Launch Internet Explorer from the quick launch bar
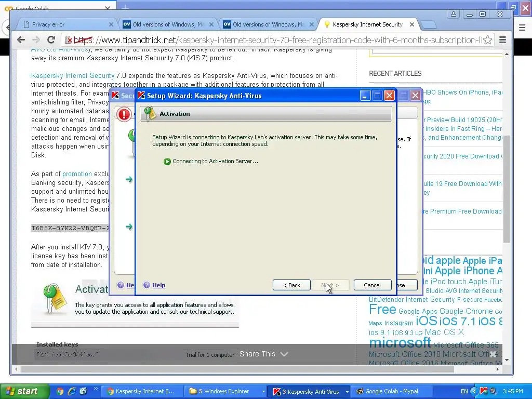 coord(72,391)
